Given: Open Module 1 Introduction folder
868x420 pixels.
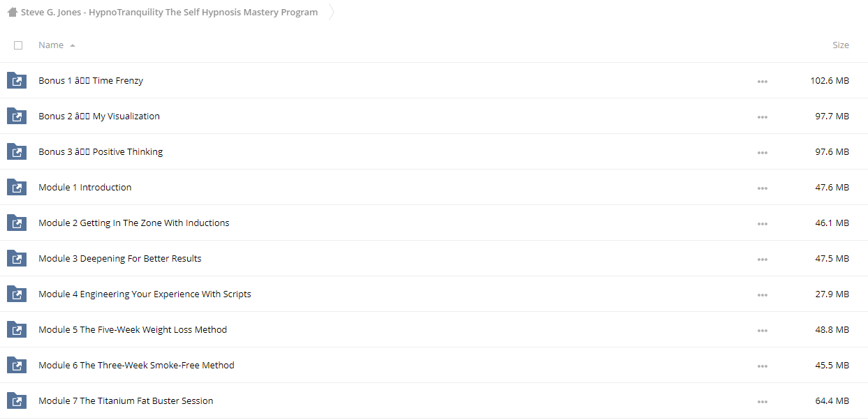Looking at the screenshot, I should click(85, 187).
